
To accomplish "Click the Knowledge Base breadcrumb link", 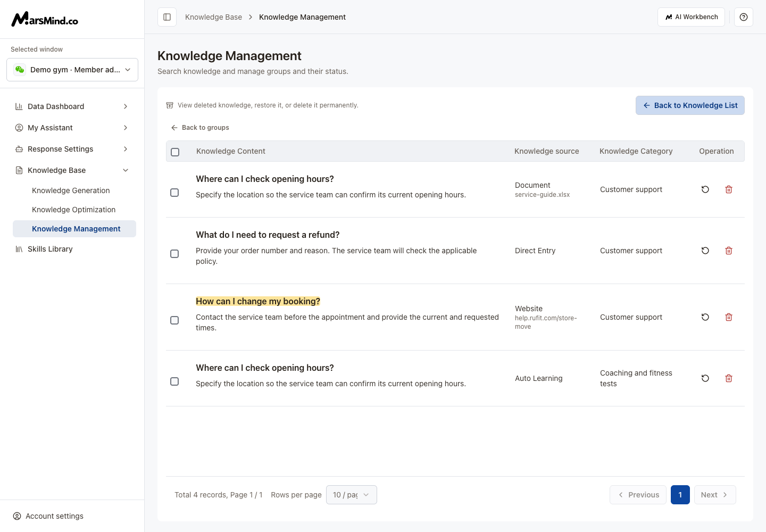I will tap(213, 17).
